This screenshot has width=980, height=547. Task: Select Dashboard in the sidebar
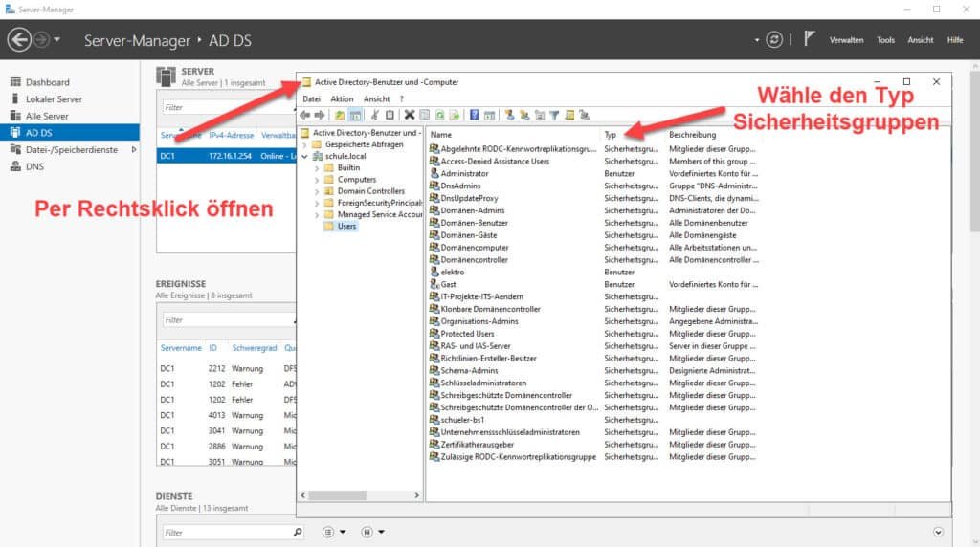pos(47,82)
